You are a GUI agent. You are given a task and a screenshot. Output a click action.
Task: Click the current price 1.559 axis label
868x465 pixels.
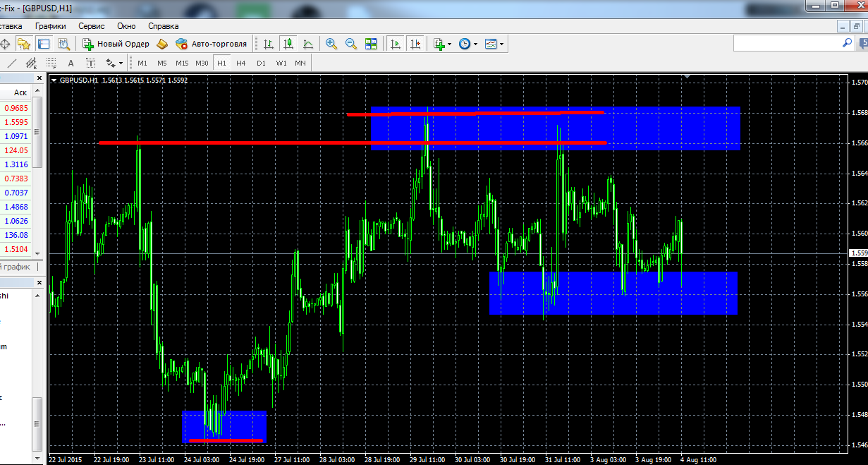coord(859,253)
